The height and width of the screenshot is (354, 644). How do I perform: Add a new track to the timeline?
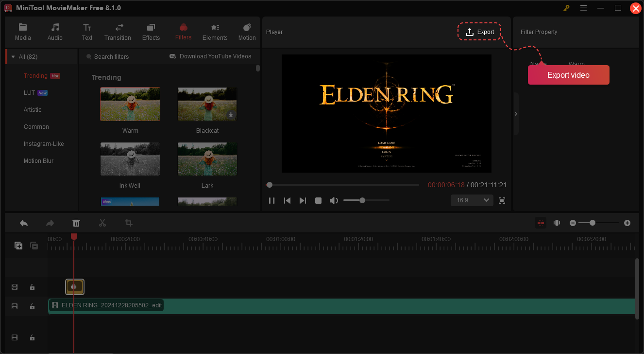point(18,246)
